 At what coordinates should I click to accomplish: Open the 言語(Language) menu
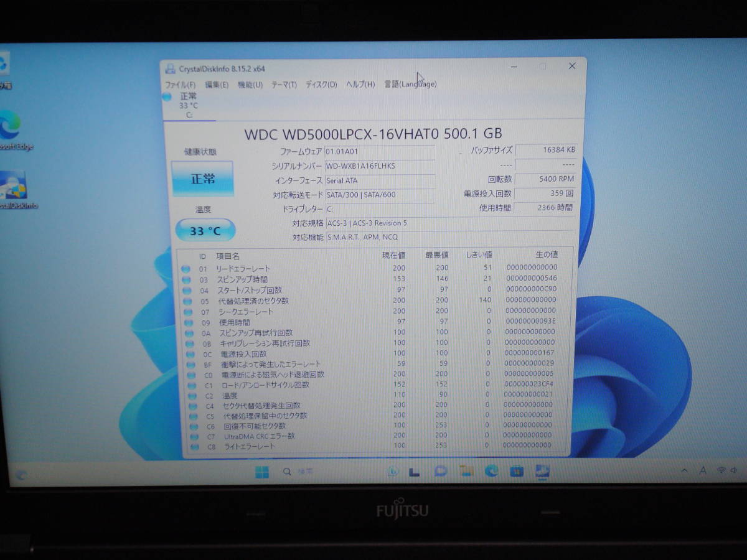(410, 84)
